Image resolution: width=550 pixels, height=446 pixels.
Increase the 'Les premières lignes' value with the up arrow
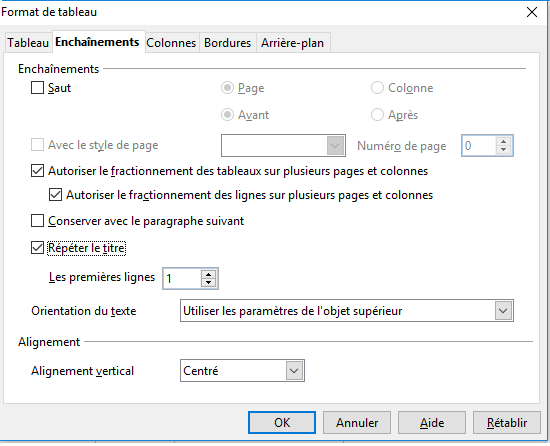pos(208,275)
